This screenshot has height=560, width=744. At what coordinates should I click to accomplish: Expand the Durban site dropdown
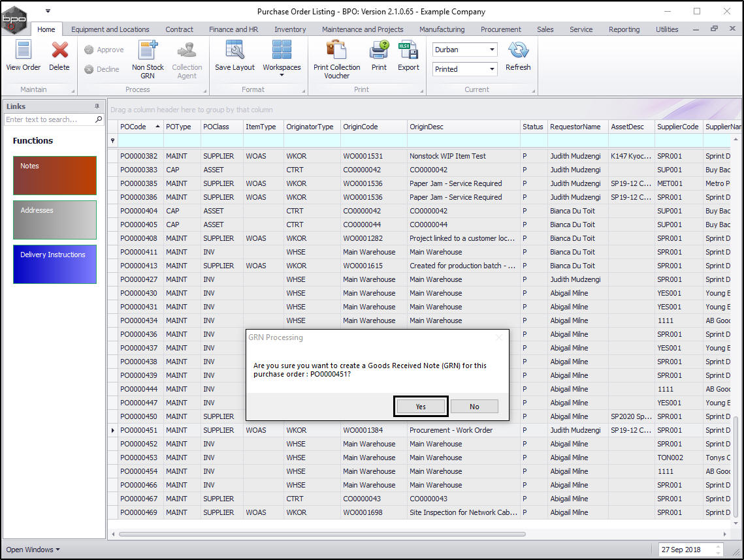click(x=491, y=50)
